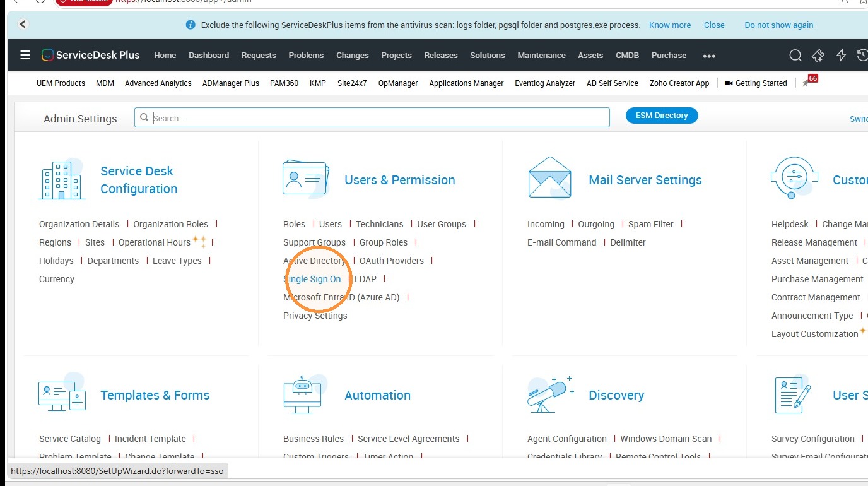Click the diamond sparkle icon in header
868x486 pixels.
(x=818, y=56)
